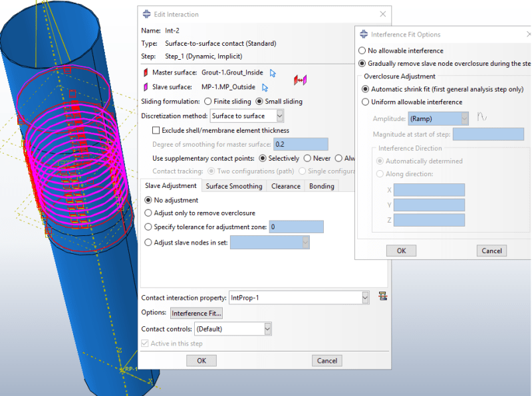The height and width of the screenshot is (396, 532).
Task: Click the 'Surface-to-surface contact (Standard)' text
Action: 221,43
